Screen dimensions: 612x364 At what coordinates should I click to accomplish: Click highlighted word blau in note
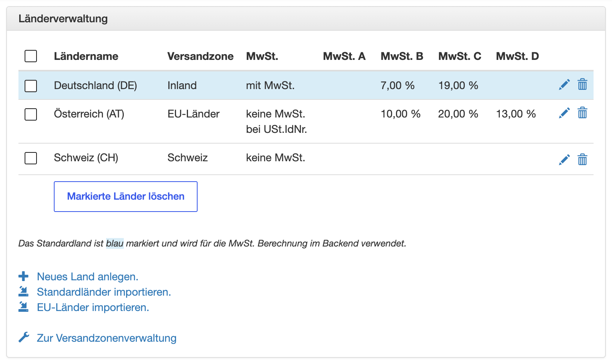[x=115, y=243]
